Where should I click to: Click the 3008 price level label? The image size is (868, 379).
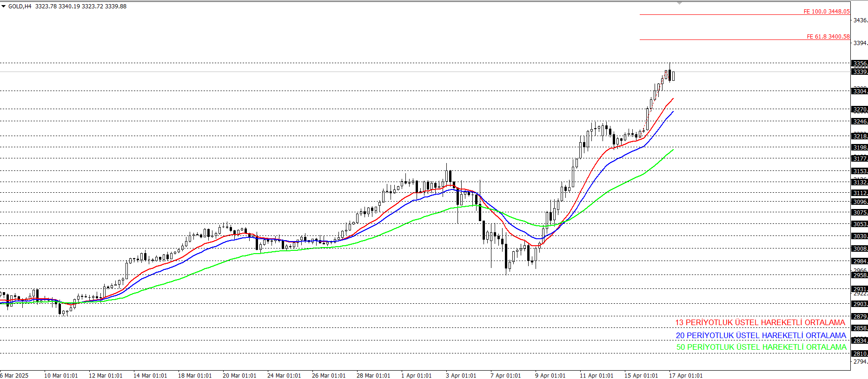pos(860,248)
